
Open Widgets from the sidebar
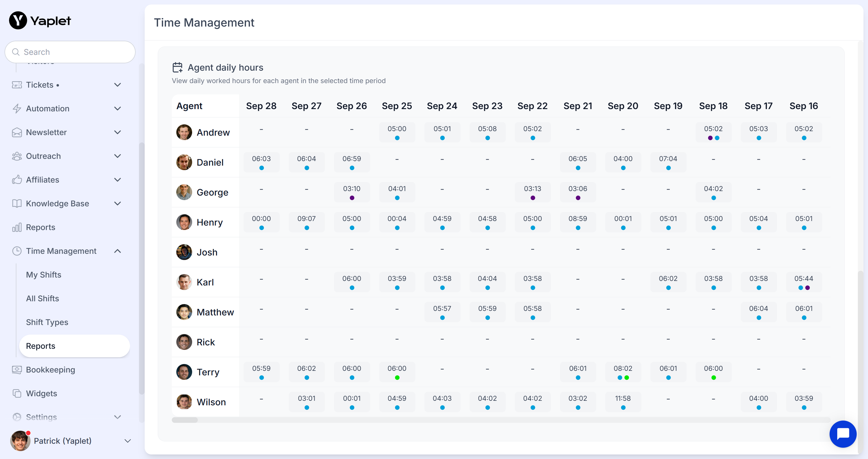click(42, 393)
